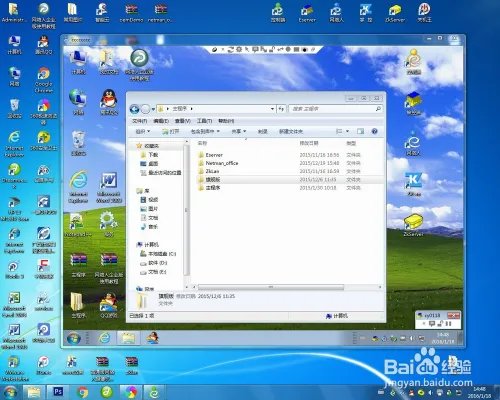Click the Explorer folder on remote taskbar
Screen dimensions: 500x400
[x=128, y=338]
